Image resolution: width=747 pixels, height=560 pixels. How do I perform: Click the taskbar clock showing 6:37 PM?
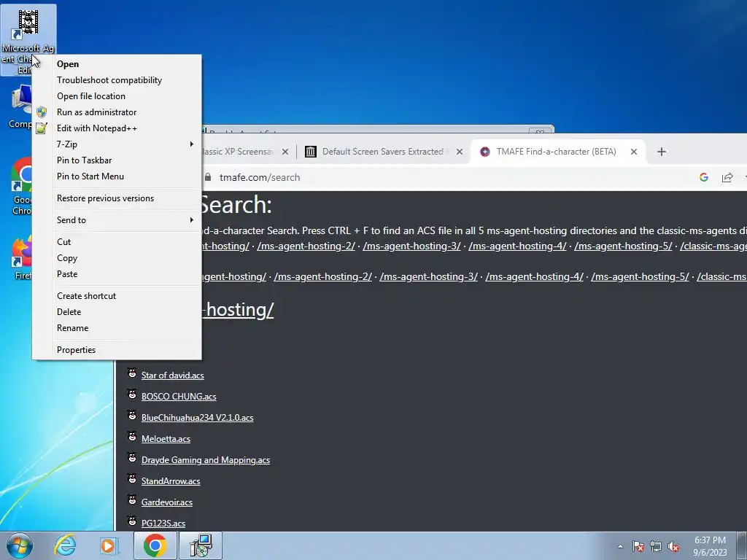point(710,546)
